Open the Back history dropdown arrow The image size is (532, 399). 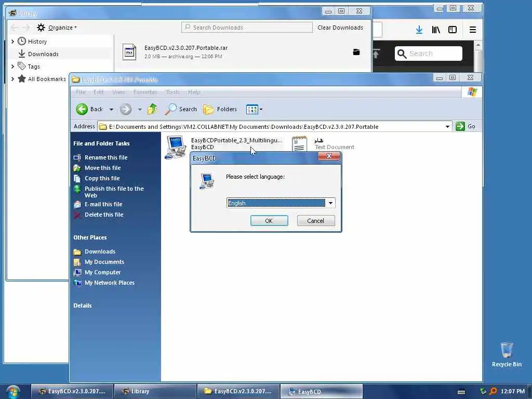(111, 110)
